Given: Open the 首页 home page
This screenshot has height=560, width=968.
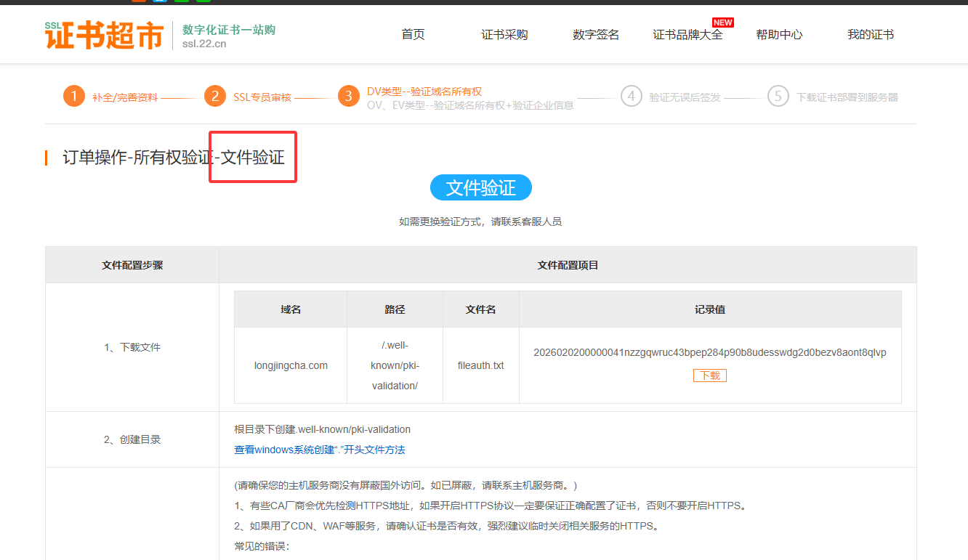Looking at the screenshot, I should [413, 35].
